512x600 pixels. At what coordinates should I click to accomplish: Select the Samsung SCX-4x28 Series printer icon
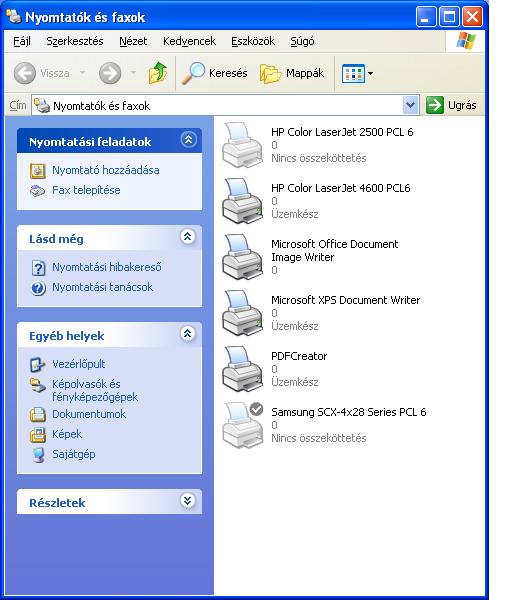click(243, 425)
